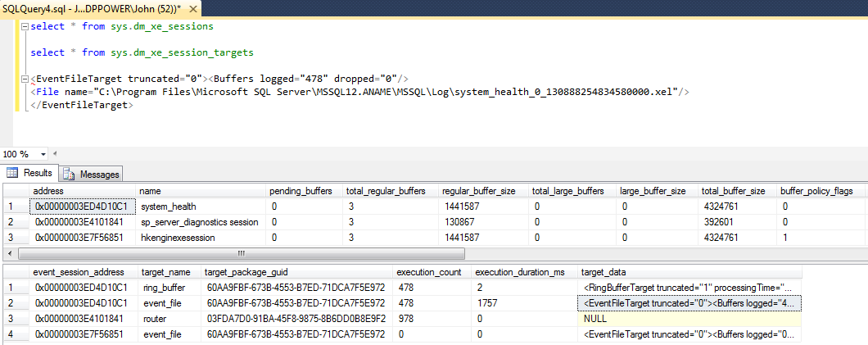Collapse the first select statement outline
Image resolution: width=868 pixels, height=345 pixels.
tap(23, 26)
